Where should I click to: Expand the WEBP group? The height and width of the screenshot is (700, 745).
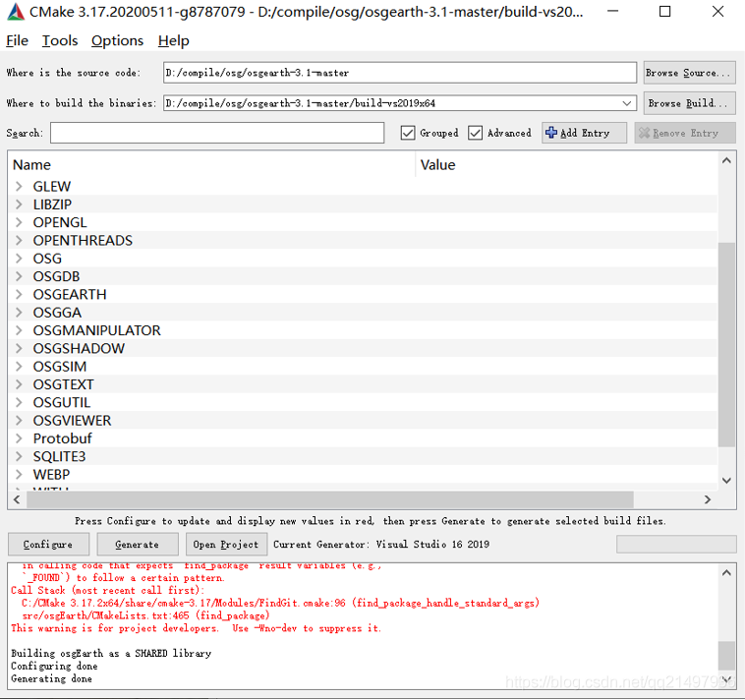[19, 474]
